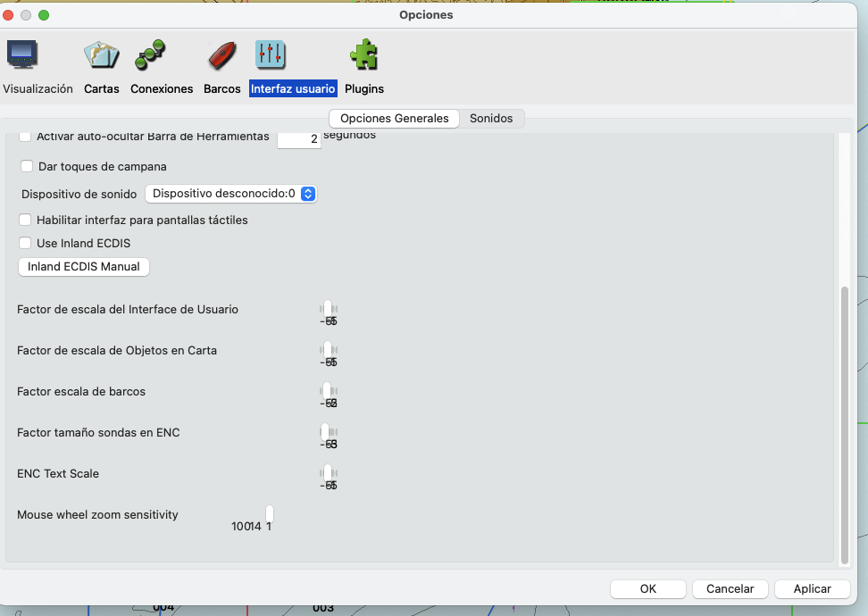Image resolution: width=868 pixels, height=616 pixels.
Task: Enable Use Inland ECDIS option
Action: [24, 243]
